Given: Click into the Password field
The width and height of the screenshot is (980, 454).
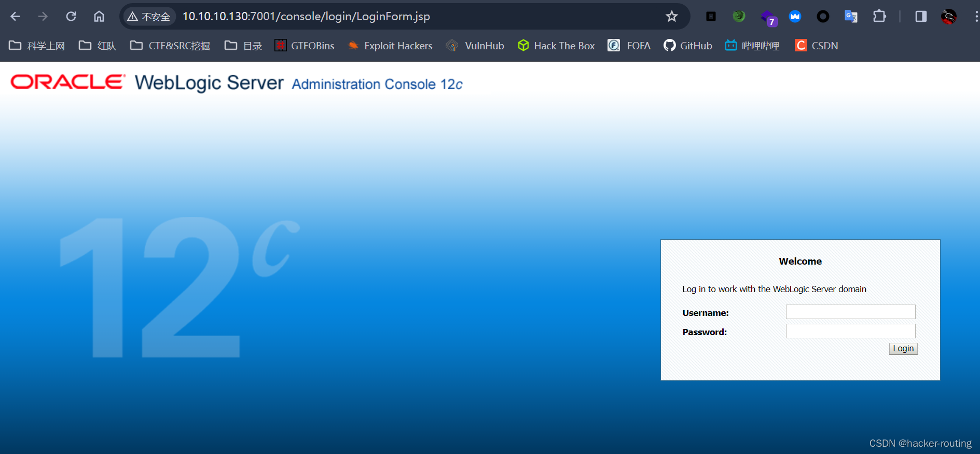Looking at the screenshot, I should (x=850, y=331).
